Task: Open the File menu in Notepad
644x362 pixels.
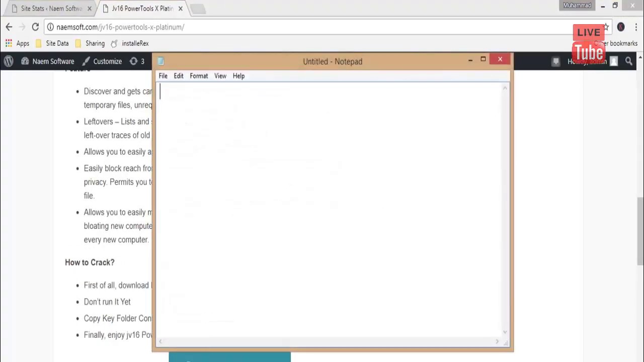Action: click(163, 76)
